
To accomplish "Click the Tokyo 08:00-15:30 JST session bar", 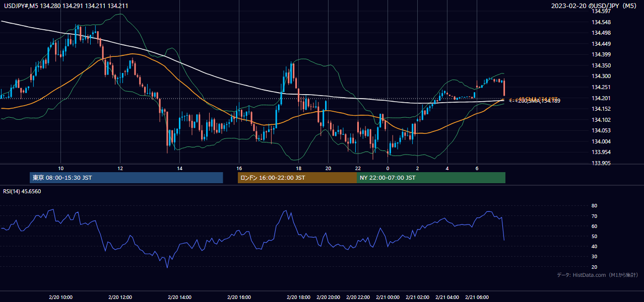I will pyautogui.click(x=126, y=178).
